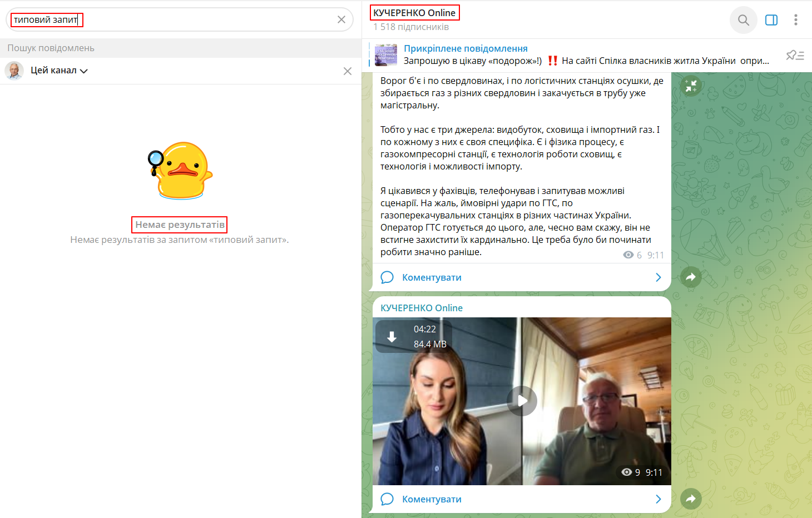The image size is (812, 518).
Task: Open channel title 'КУЧЕРЕНКО Online' header
Action: pyautogui.click(x=414, y=13)
